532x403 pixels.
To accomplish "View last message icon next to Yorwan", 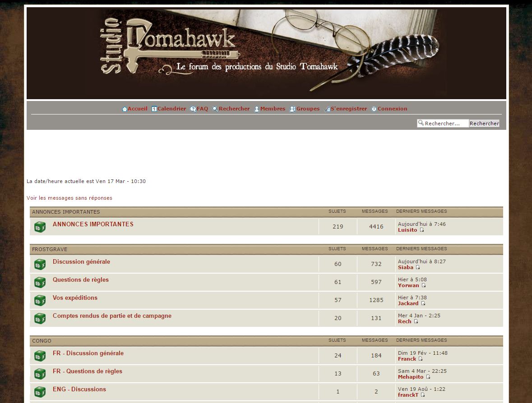I will [423, 285].
